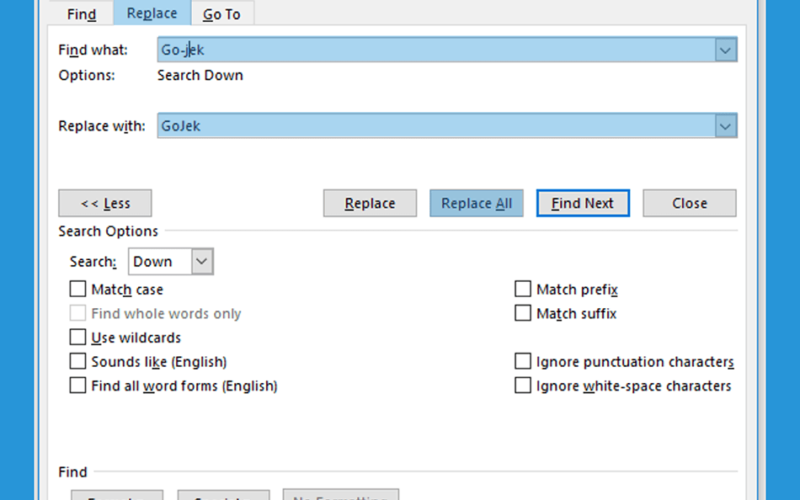Screen dimensions: 800x500
Task: Click the Find what text field
Action: (436, 49)
